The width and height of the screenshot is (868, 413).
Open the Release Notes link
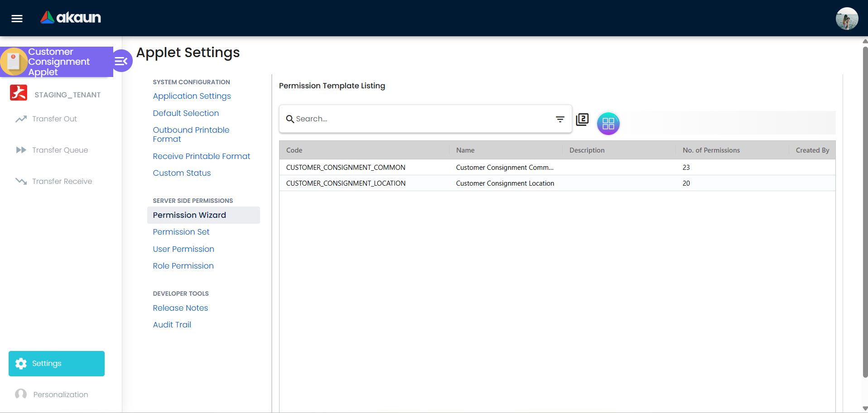pos(180,308)
